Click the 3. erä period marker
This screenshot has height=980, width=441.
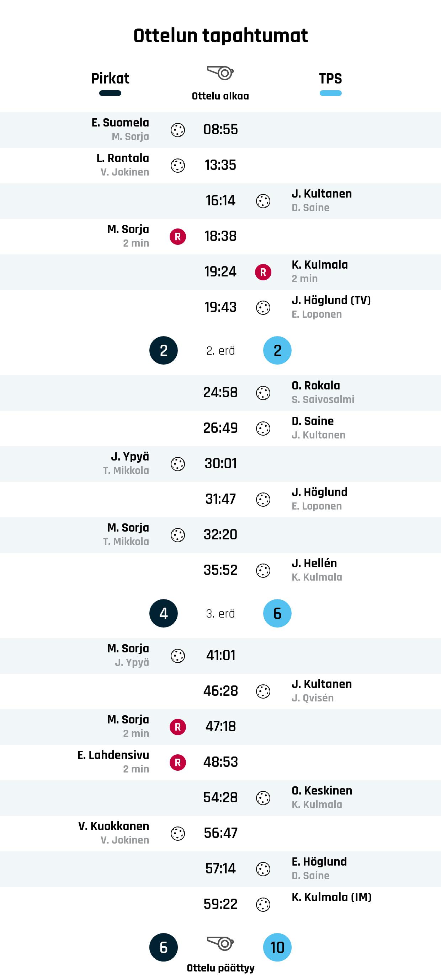point(220,614)
